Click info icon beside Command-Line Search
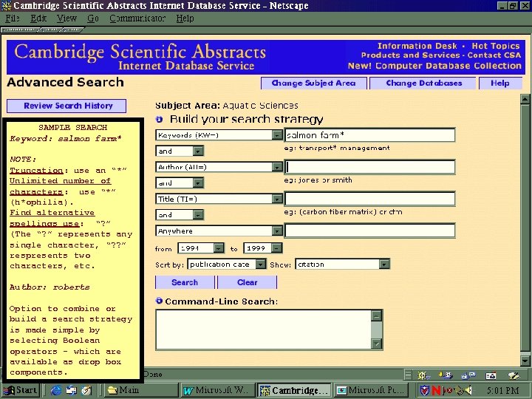The image size is (532, 399). (159, 301)
